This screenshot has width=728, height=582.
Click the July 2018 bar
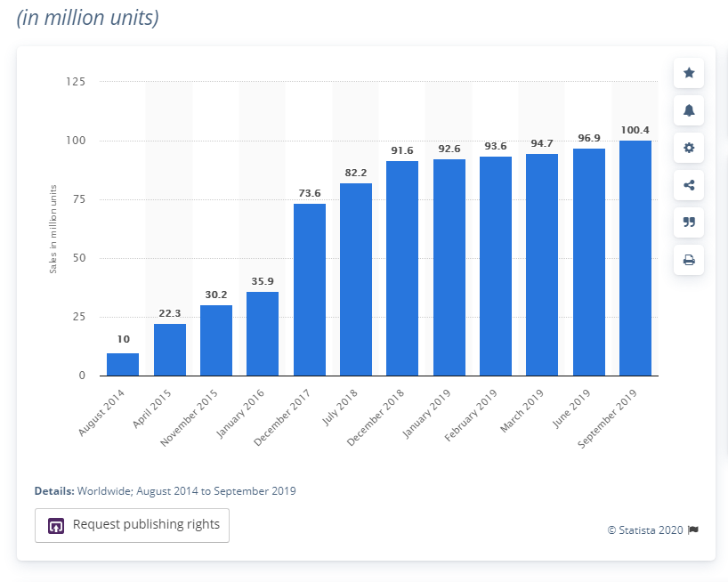(356, 279)
